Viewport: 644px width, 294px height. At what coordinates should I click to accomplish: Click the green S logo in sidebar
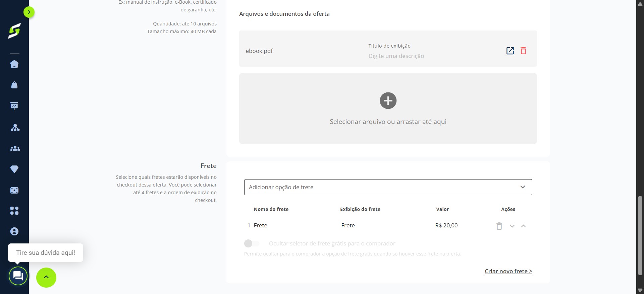pyautogui.click(x=14, y=31)
